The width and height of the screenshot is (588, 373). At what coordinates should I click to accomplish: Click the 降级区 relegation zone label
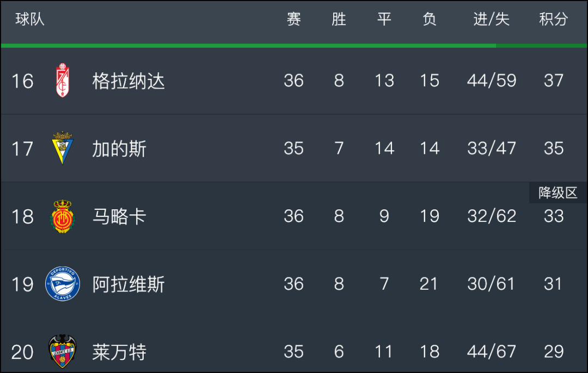tap(558, 193)
